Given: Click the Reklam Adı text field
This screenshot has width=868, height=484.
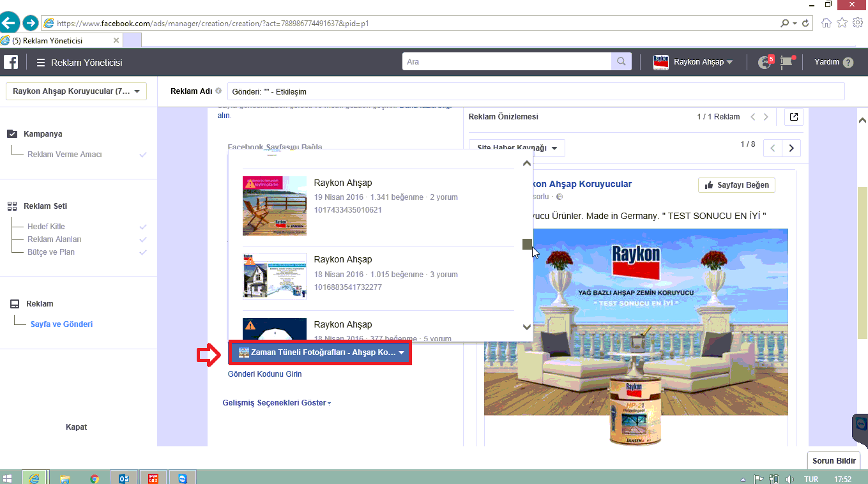Looking at the screenshot, I should point(536,91).
